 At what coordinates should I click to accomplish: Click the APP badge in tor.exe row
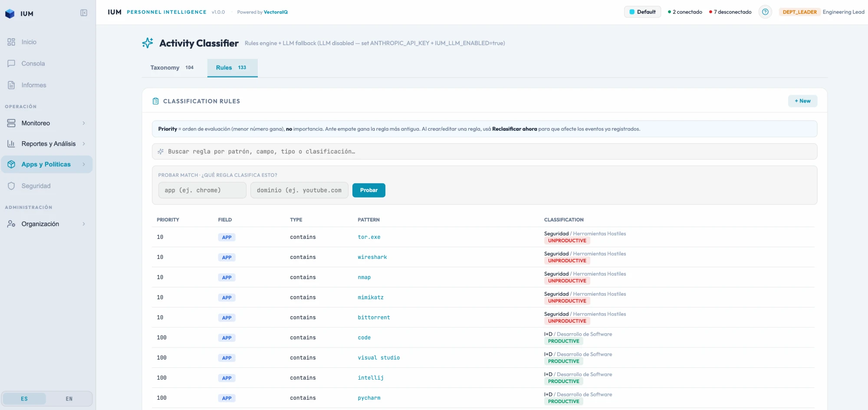[227, 237]
